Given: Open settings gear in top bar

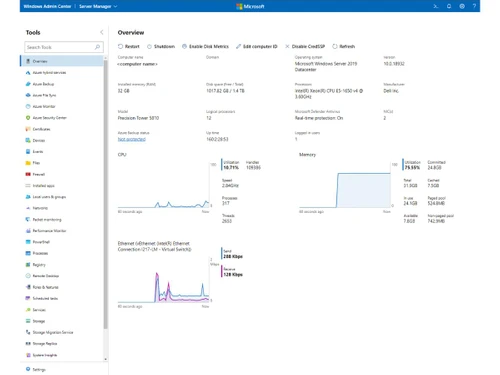Looking at the screenshot, I should click(x=462, y=6).
